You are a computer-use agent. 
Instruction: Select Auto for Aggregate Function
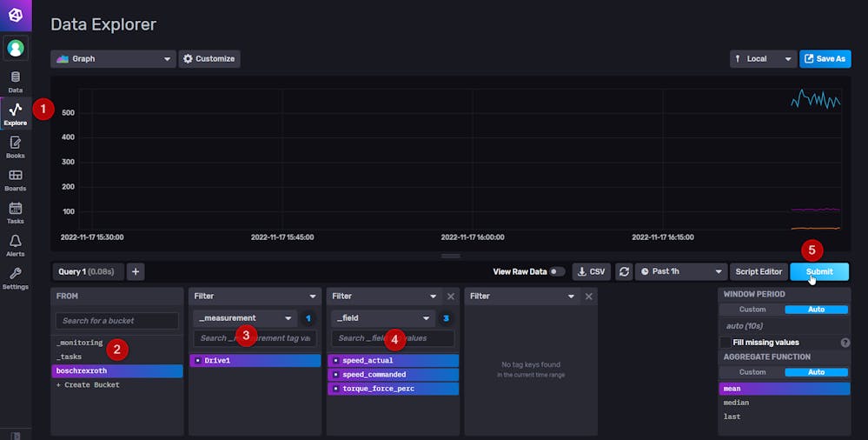[816, 372]
